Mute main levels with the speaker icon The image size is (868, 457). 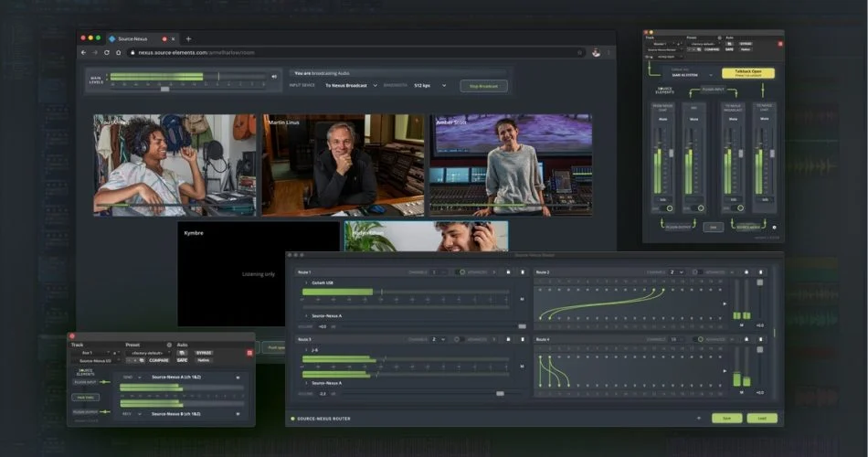tap(274, 77)
